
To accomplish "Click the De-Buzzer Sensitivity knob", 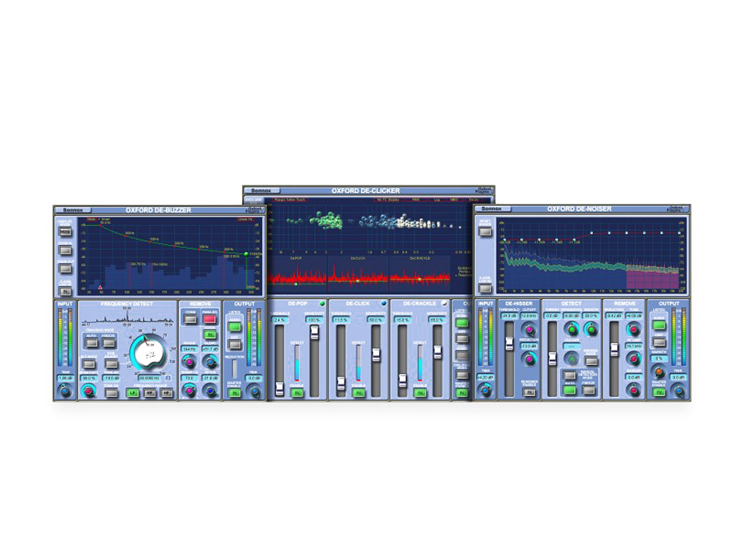I will pos(89,392).
